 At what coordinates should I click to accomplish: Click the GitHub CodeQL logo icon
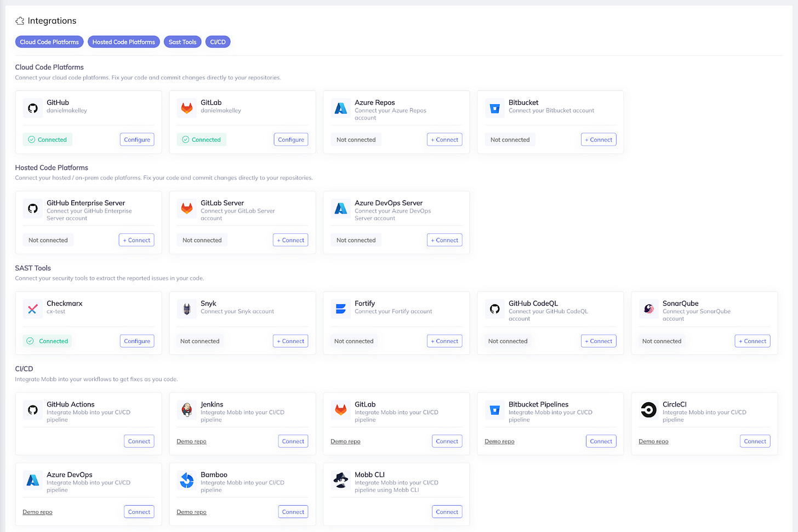(495, 309)
